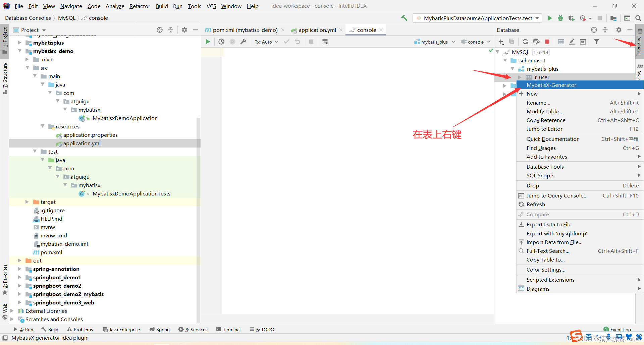Open console settings with wrench icon
The width and height of the screenshot is (644, 345).
[244, 41]
